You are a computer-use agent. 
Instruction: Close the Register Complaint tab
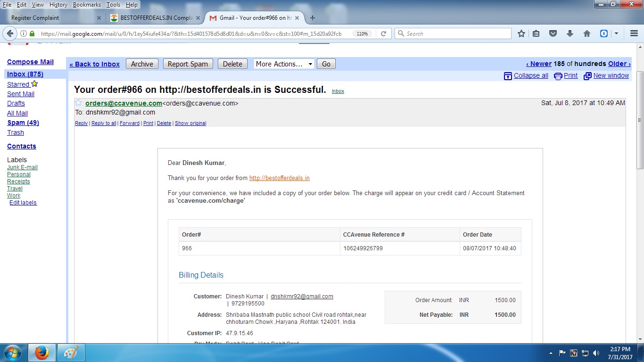99,18
